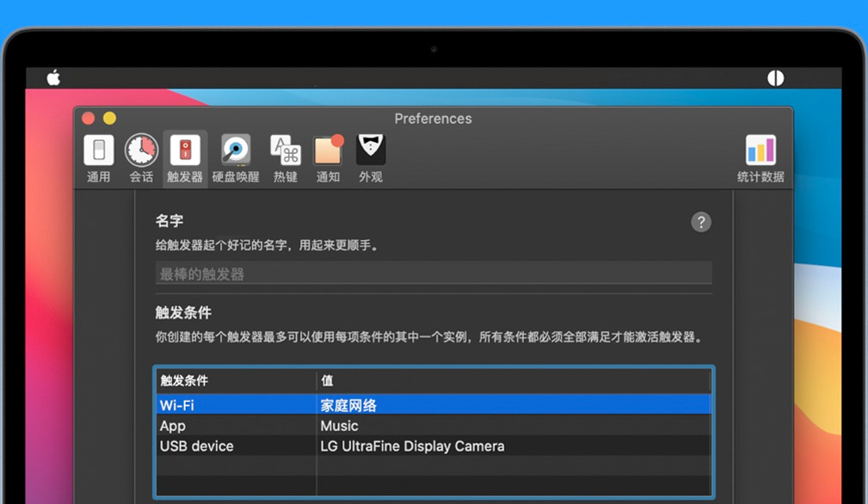Open the 热键 (Hotkeys) icon
The width and height of the screenshot is (868, 504).
click(285, 151)
